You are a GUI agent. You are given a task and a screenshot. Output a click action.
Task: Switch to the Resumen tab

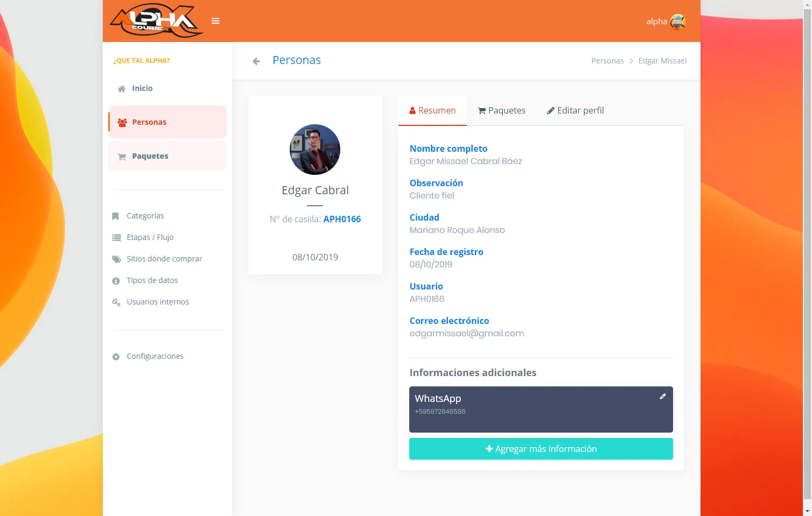(432, 110)
